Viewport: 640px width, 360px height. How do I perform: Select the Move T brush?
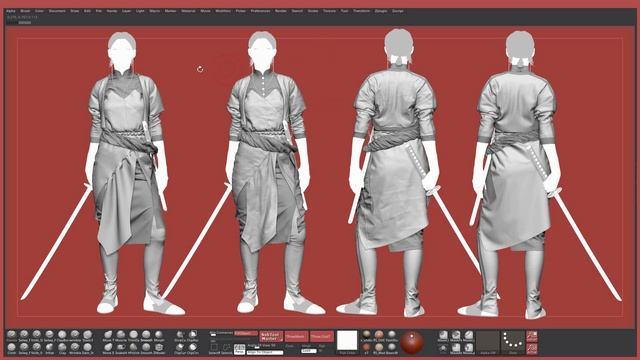click(x=108, y=335)
